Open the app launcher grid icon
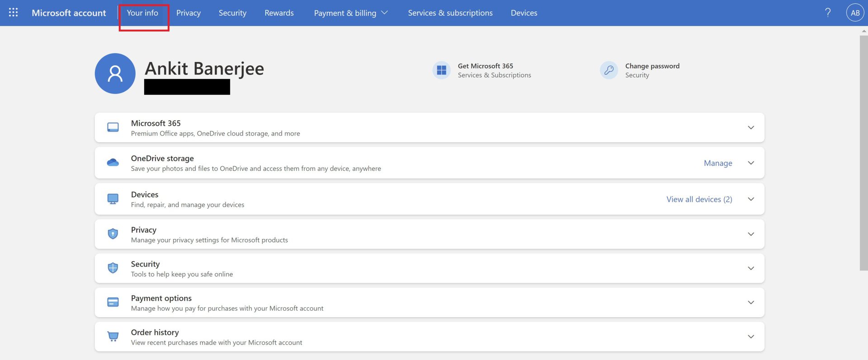 14,13
